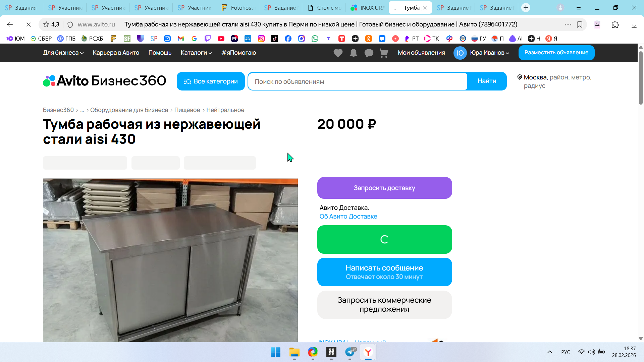644x362 pixels.
Task: Open notifications bell icon
Action: click(354, 53)
